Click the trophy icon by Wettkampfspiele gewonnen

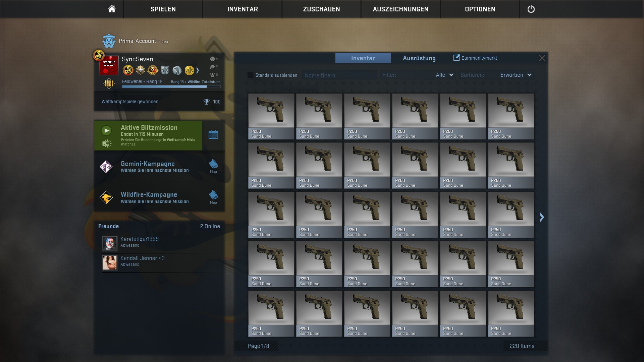point(206,102)
